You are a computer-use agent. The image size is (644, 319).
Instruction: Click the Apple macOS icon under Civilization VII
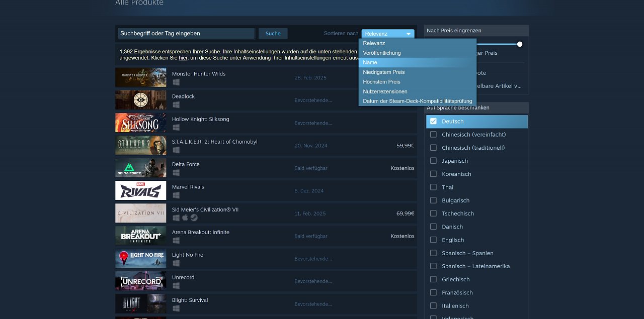coord(185,218)
